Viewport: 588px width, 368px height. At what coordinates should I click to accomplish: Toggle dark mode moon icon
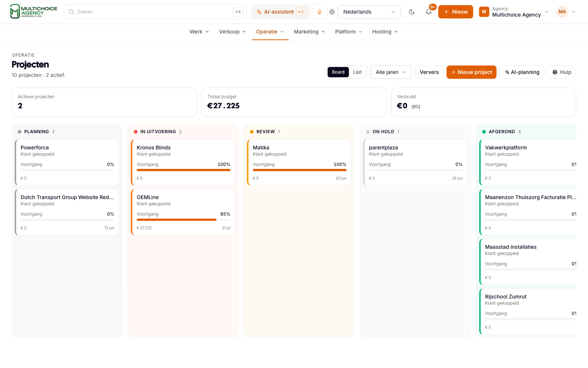point(412,12)
